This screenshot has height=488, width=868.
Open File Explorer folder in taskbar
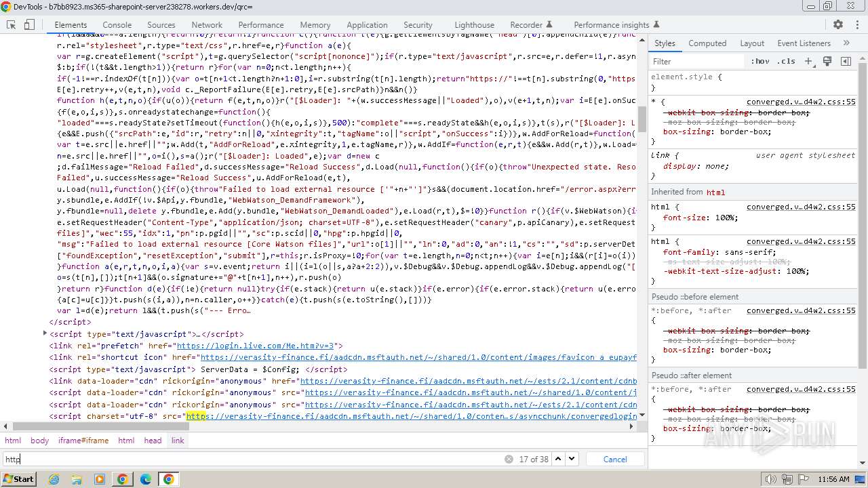pyautogui.click(x=77, y=479)
